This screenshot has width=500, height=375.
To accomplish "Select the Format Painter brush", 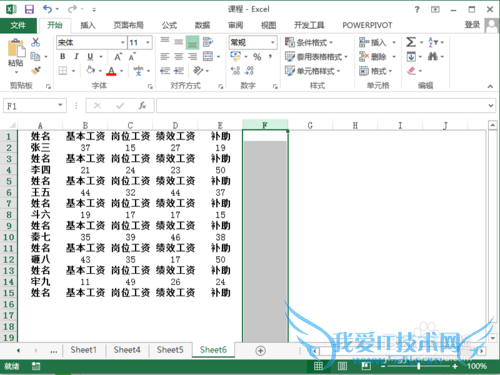I will tap(35, 71).
